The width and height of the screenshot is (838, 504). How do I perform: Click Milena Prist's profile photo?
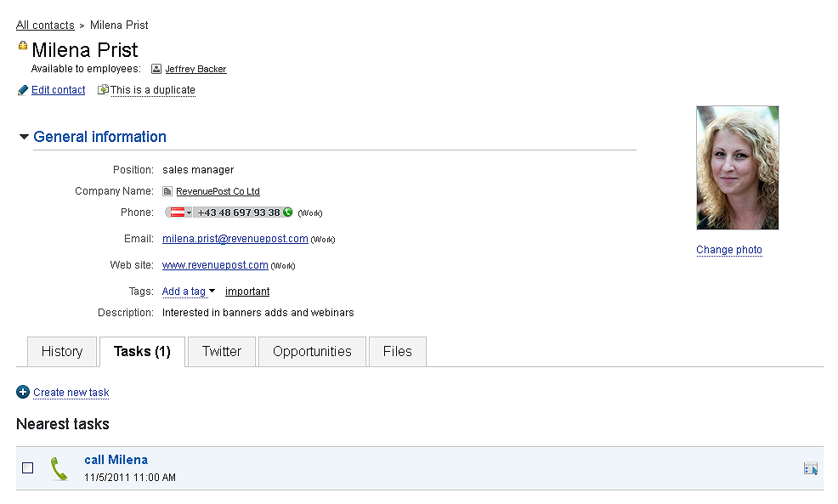[737, 167]
